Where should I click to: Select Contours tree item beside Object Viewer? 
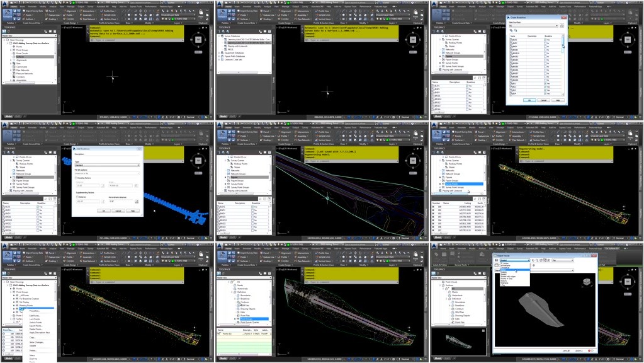[x=459, y=309]
